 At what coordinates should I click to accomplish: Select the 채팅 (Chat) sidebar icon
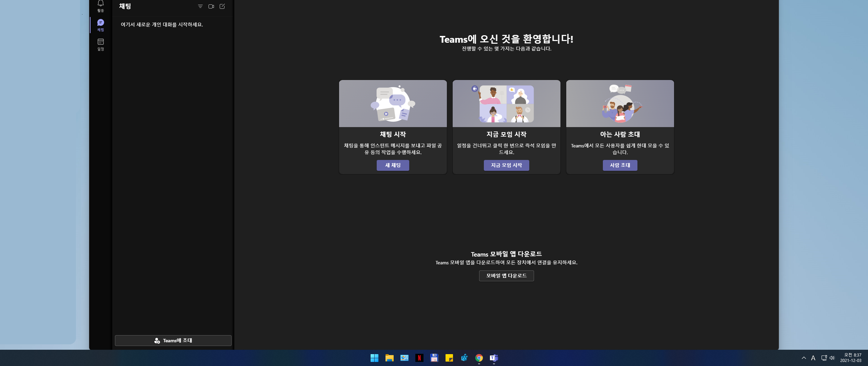pyautogui.click(x=100, y=25)
